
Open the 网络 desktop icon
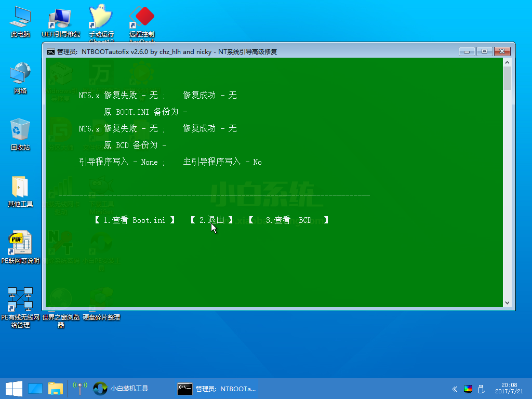point(20,78)
